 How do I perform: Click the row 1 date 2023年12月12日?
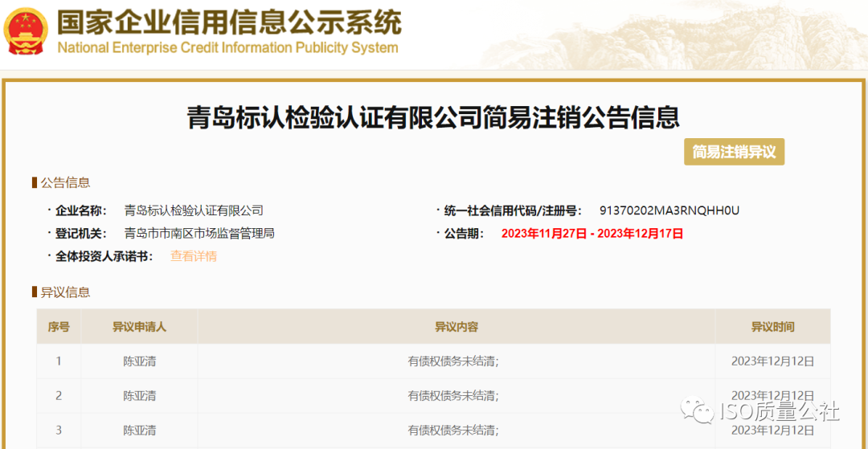[x=773, y=361]
